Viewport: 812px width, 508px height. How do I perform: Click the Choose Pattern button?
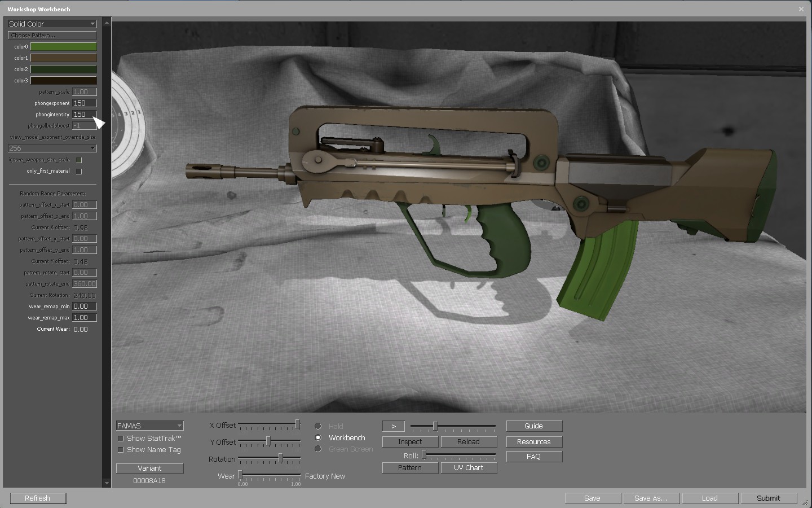point(52,35)
